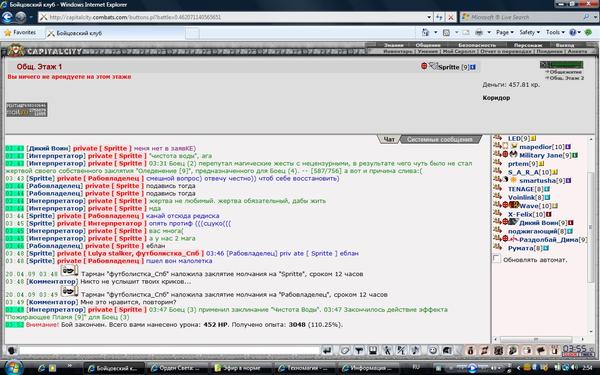
Task: Select the Чат tab
Action: pos(389,139)
